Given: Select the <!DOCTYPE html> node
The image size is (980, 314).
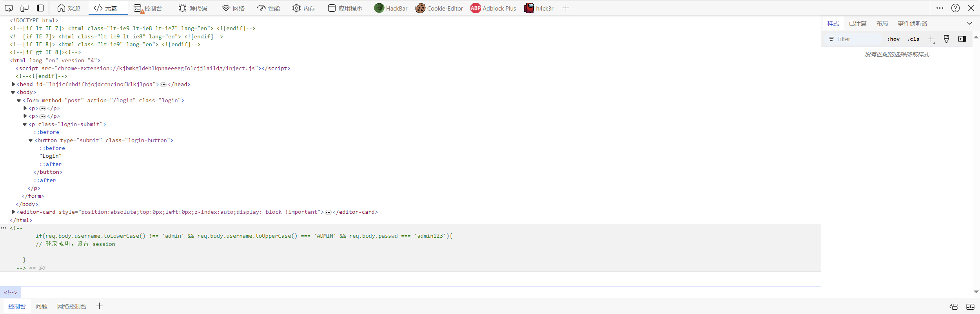Looking at the screenshot, I should coord(34,20).
